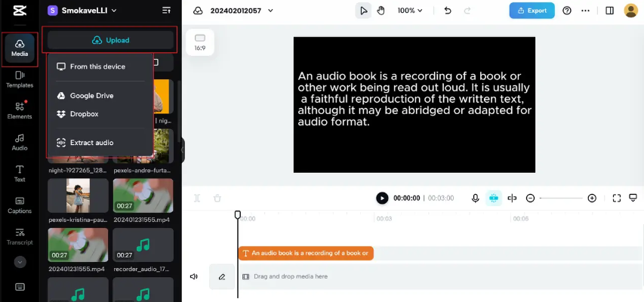Click the split clip tool icon

(x=197, y=199)
